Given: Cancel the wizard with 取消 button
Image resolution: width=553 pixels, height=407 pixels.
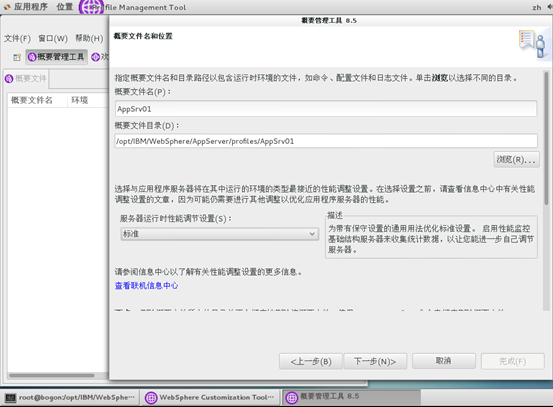Looking at the screenshot, I should tap(443, 361).
